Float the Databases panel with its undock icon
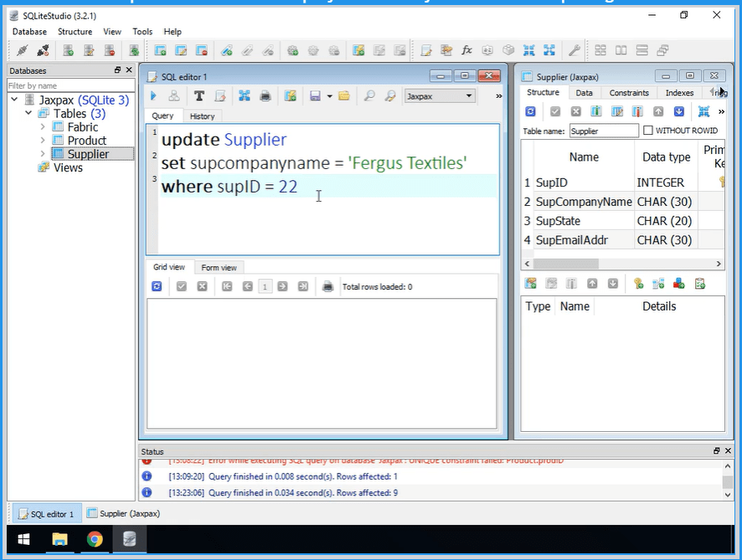The height and width of the screenshot is (560, 742). point(117,70)
